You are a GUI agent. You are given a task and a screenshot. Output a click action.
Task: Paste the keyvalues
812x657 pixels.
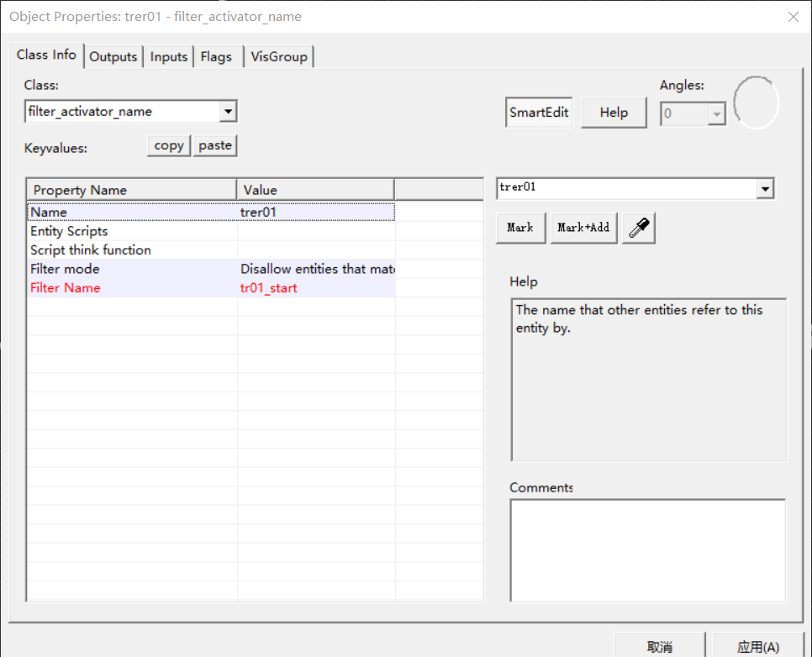215,145
